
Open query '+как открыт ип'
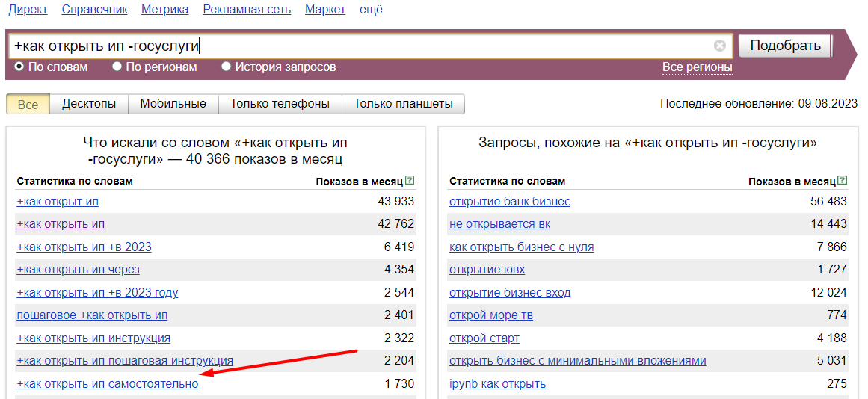tap(58, 202)
